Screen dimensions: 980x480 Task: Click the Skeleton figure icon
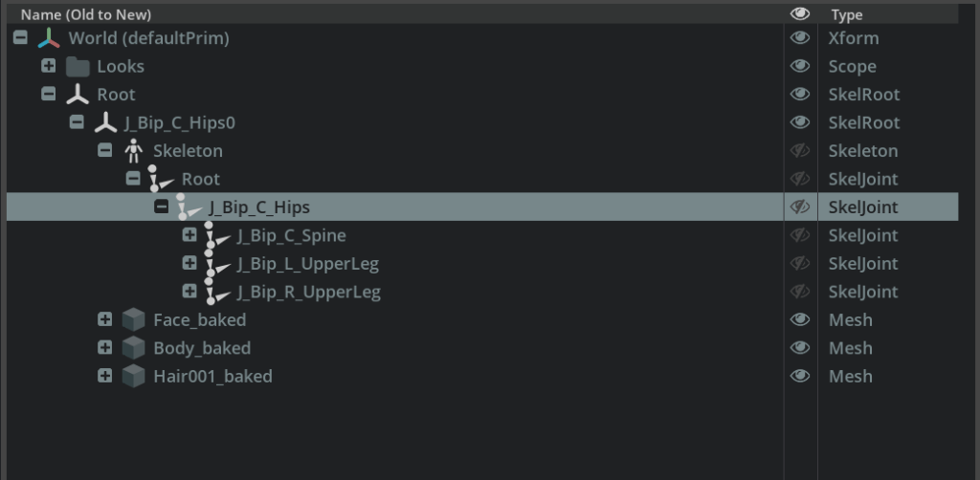(x=134, y=151)
